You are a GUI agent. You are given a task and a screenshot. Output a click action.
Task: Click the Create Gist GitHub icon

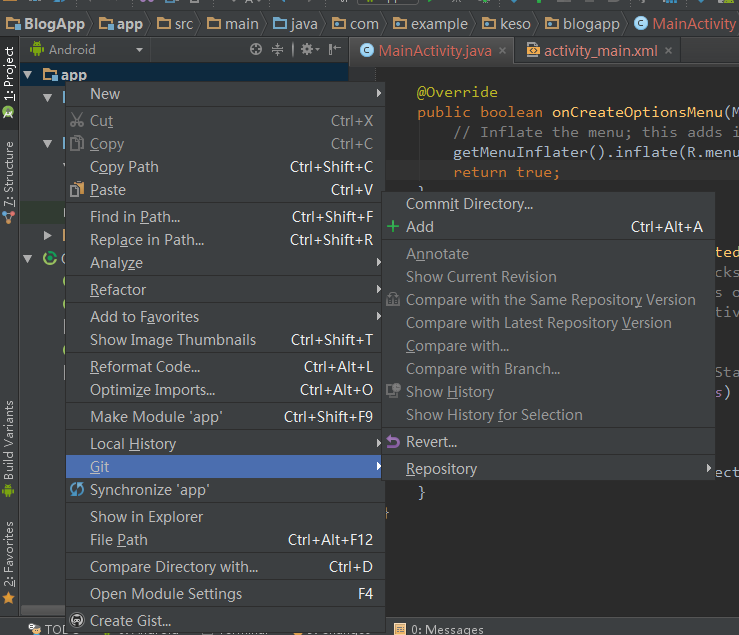click(x=77, y=621)
